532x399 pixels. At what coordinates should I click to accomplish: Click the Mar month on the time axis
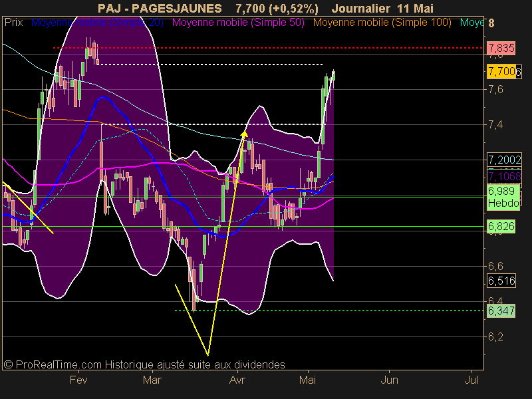point(152,380)
